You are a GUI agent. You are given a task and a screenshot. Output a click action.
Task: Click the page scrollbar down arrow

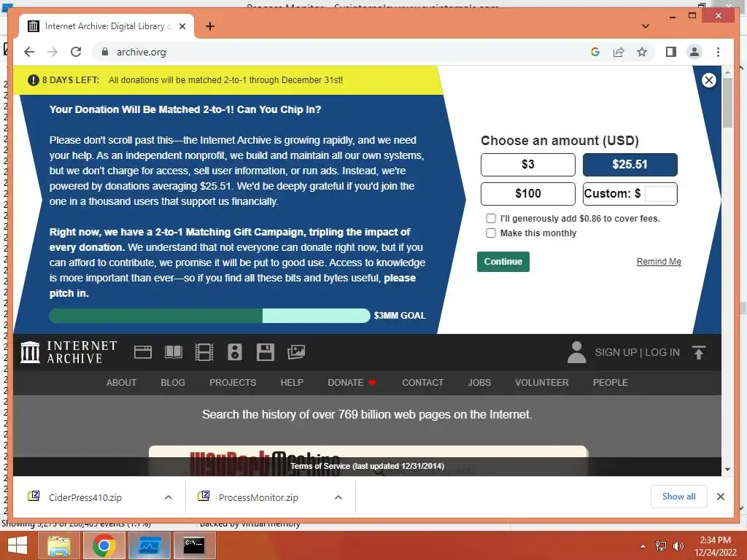(727, 470)
